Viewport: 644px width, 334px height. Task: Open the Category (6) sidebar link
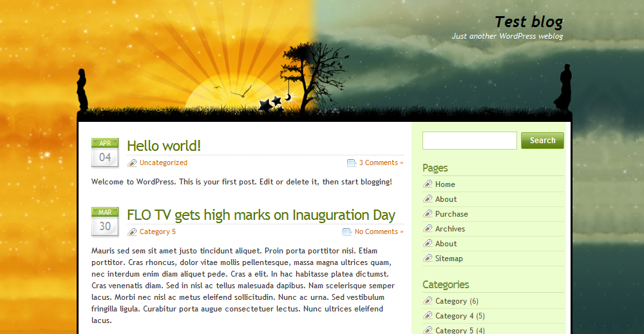click(451, 301)
